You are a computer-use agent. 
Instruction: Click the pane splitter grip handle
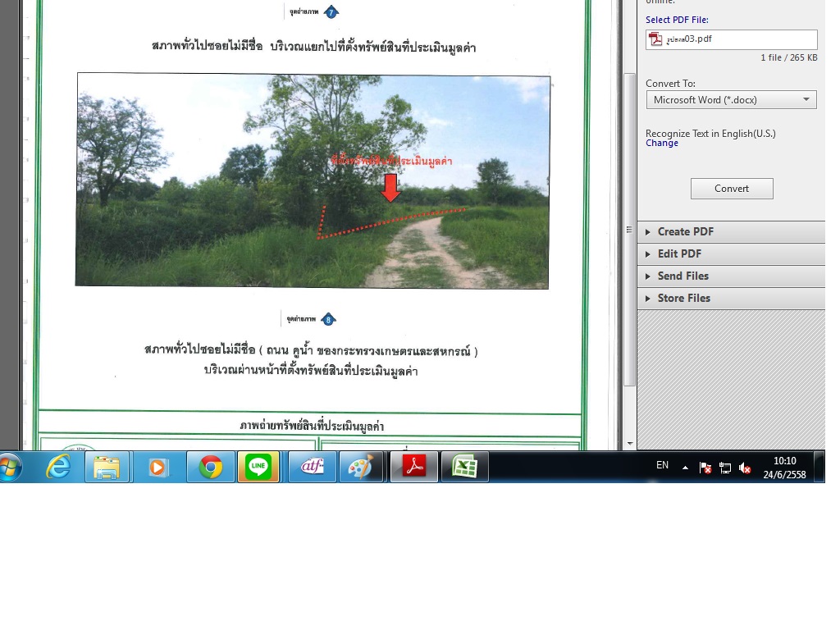tap(629, 230)
